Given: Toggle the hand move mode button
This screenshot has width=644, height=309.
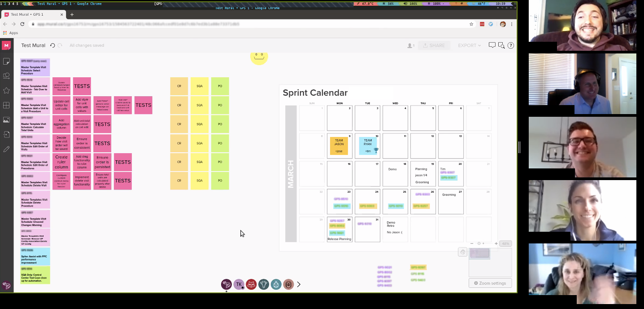Looking at the screenshot, I should coord(462,252).
